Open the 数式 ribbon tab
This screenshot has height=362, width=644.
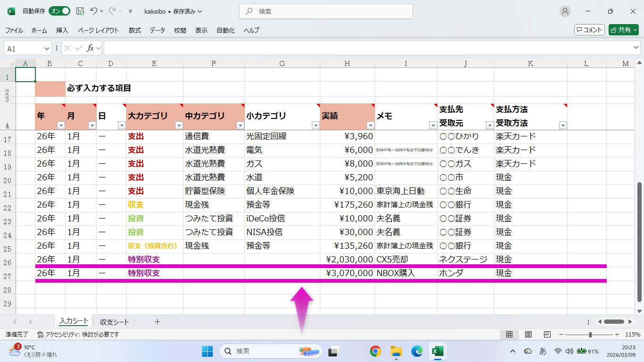pos(134,30)
